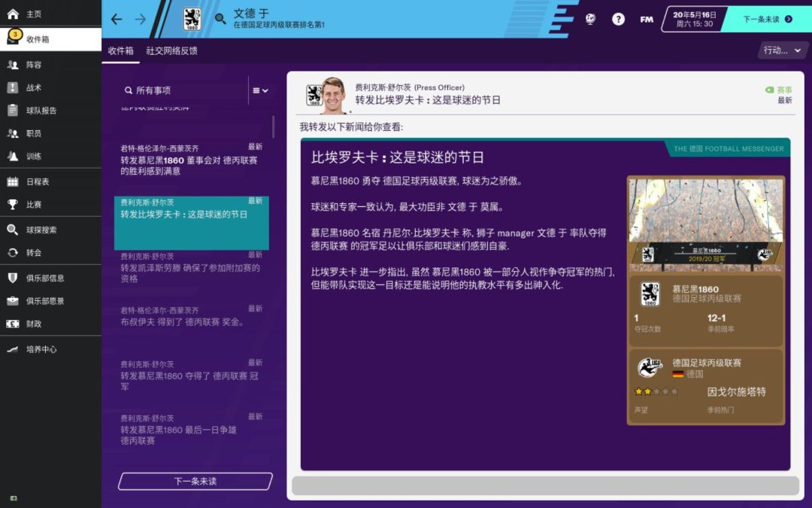This screenshot has width=812, height=508.
Task: Open the 日程表 schedule calendar icon
Action: [13, 181]
